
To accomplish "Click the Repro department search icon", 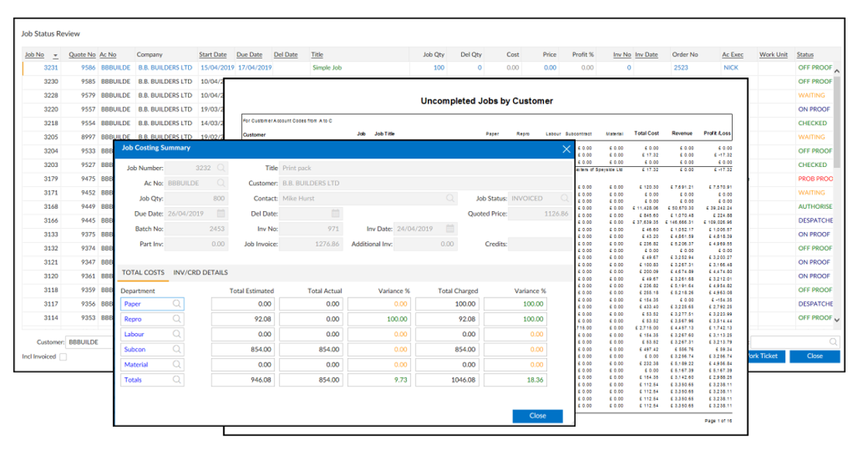I will click(x=178, y=319).
